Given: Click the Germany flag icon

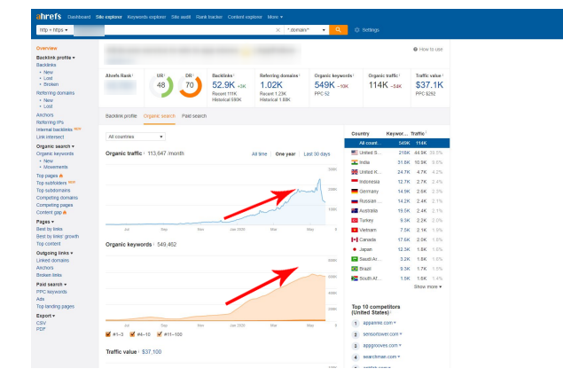Looking at the screenshot, I should click(x=355, y=192).
